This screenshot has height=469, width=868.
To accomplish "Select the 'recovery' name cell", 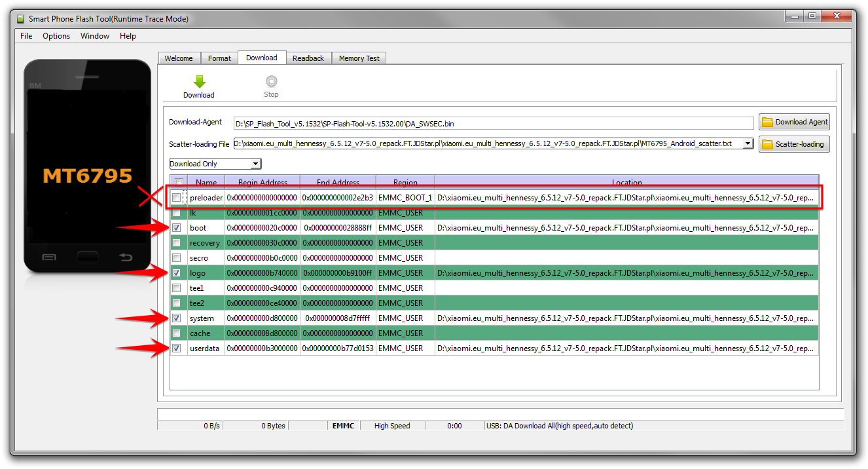I will click(x=206, y=243).
